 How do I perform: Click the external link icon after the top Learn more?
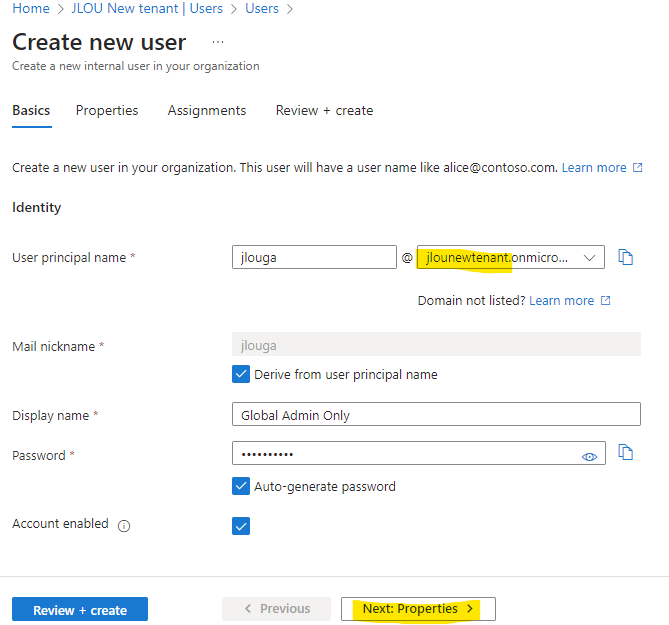pos(637,168)
